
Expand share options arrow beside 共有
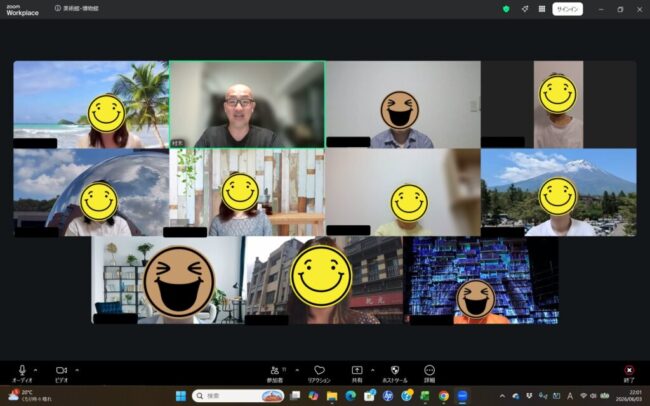pos(372,370)
